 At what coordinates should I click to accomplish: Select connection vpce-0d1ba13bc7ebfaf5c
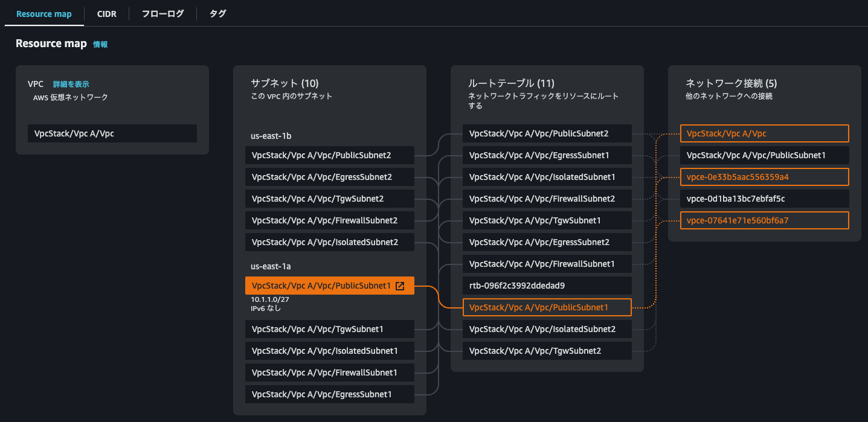pyautogui.click(x=764, y=199)
